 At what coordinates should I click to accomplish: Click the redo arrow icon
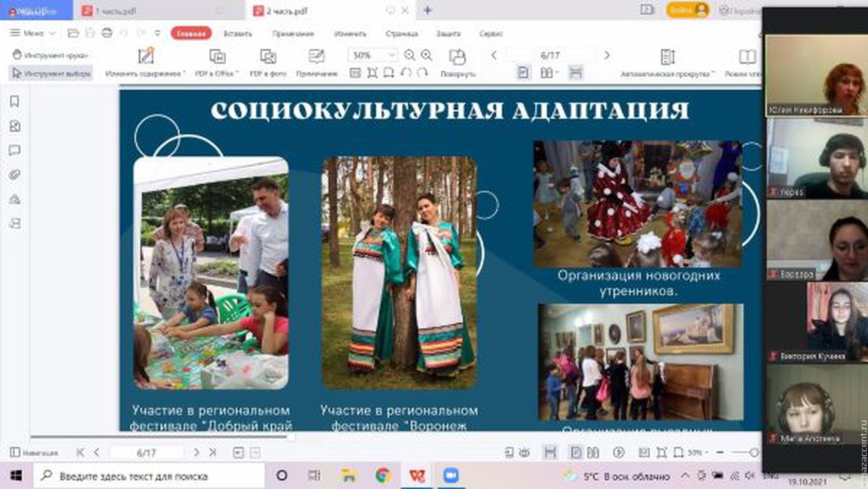[x=140, y=33]
